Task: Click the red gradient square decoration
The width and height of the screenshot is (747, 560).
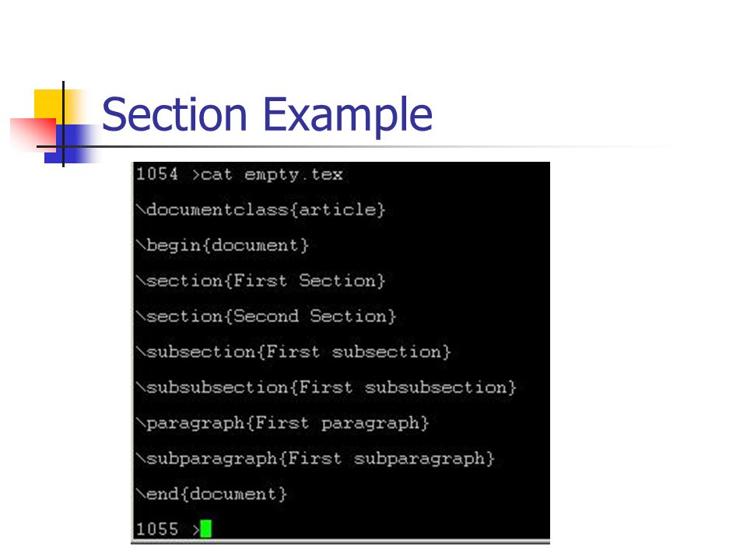Action: 33,133
